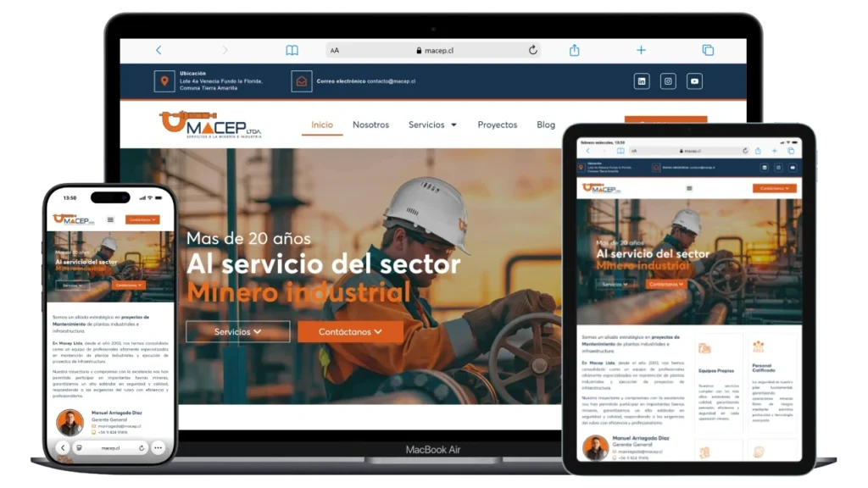This screenshot has height=488, width=868.
Task: Click the tab overview icon in Safari
Action: 709,50
